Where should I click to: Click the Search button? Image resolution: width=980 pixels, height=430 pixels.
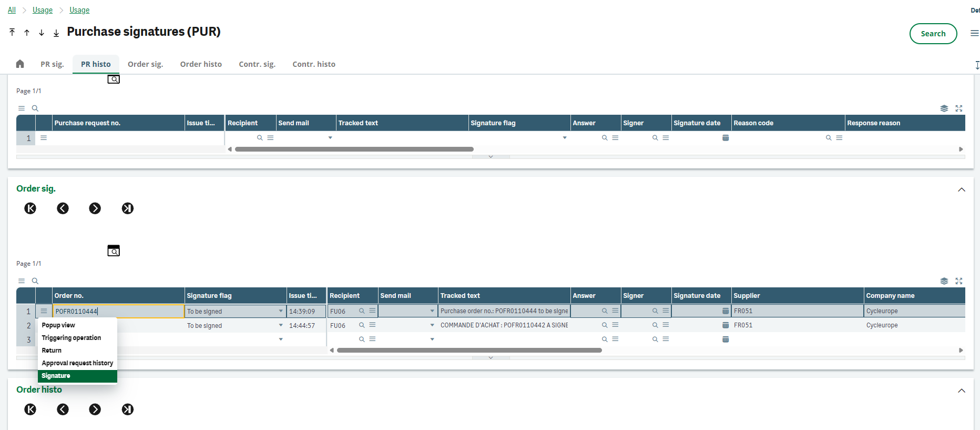click(933, 34)
